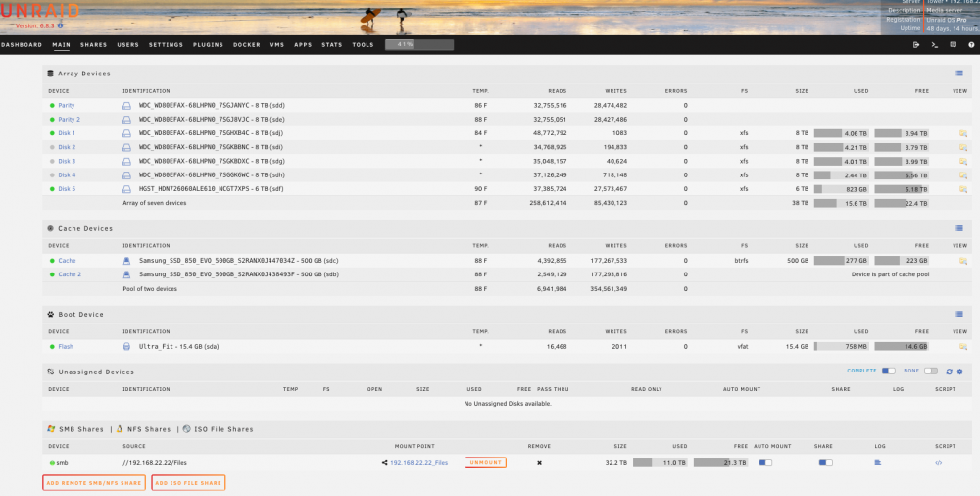Browse Cache via its view folder icon
The image size is (980, 496).
(963, 260)
